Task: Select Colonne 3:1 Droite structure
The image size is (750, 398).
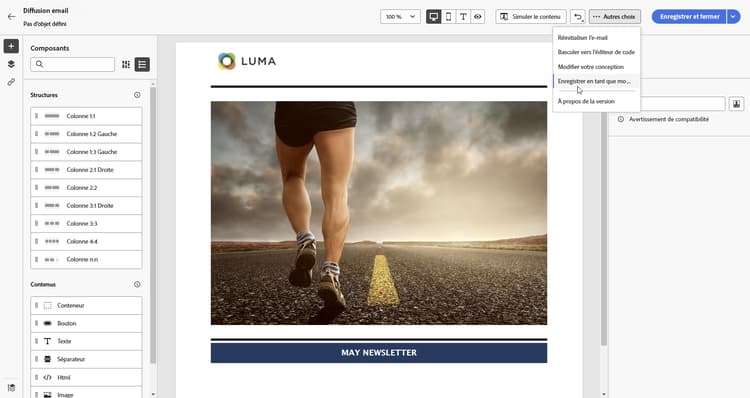Action: 87,206
